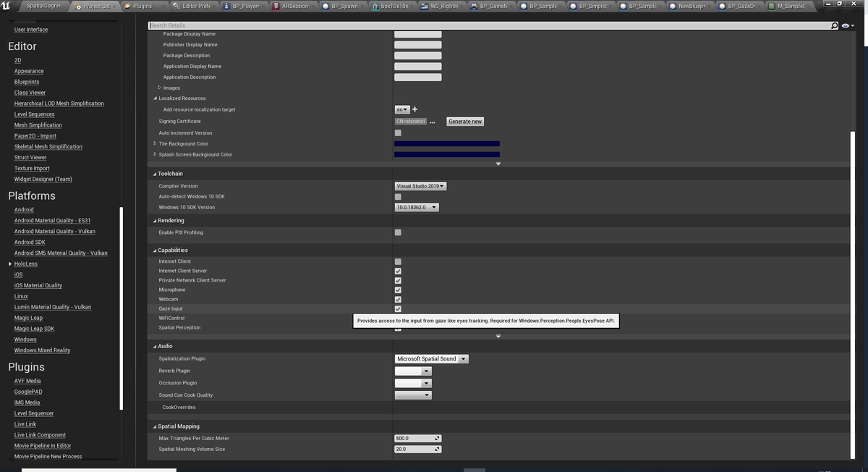Disable the Gaze Input capability
The height and width of the screenshot is (472, 868).
click(x=398, y=308)
